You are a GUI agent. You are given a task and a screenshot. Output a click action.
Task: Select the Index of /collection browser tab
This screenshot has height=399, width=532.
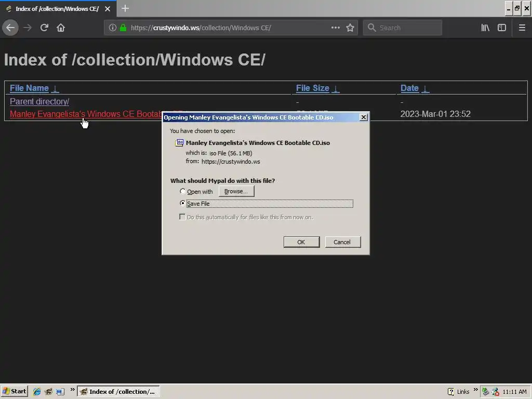pyautogui.click(x=58, y=9)
